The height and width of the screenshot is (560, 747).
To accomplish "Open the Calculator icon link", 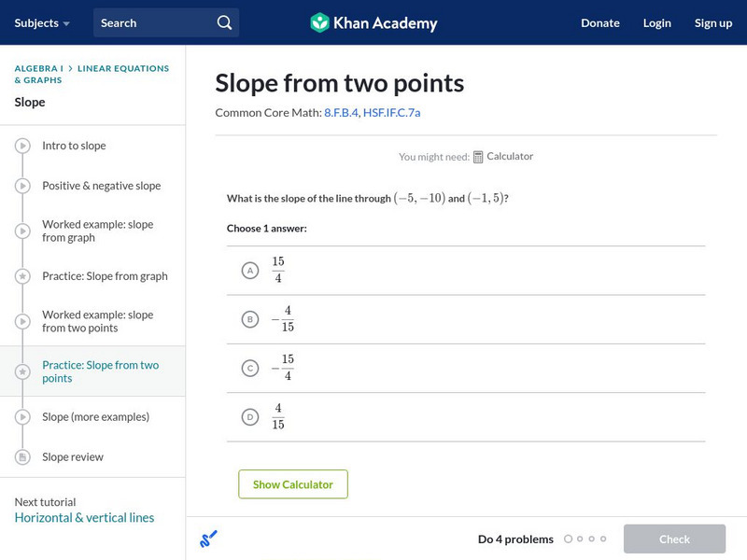I will pyautogui.click(x=478, y=157).
